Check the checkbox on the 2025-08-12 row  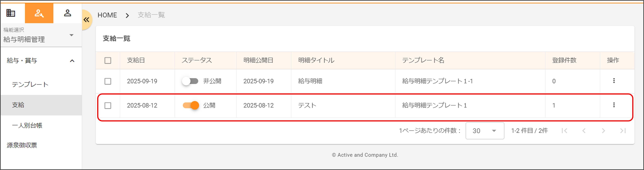(x=108, y=105)
